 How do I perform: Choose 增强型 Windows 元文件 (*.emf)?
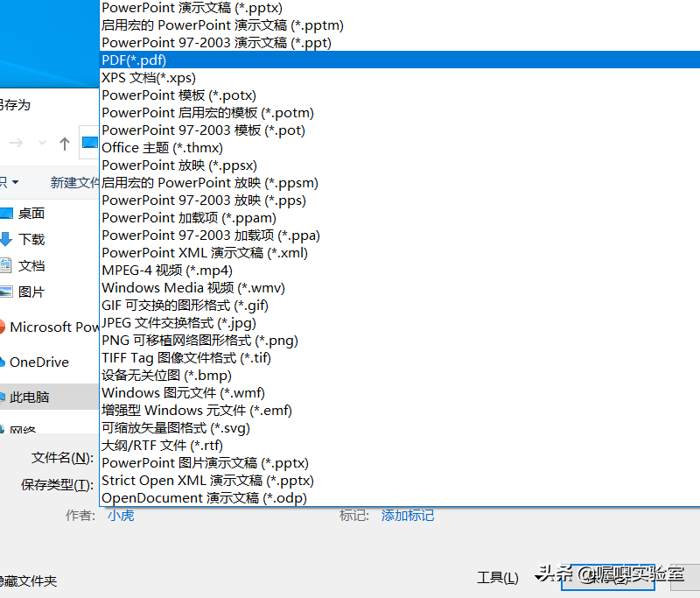click(x=400, y=410)
